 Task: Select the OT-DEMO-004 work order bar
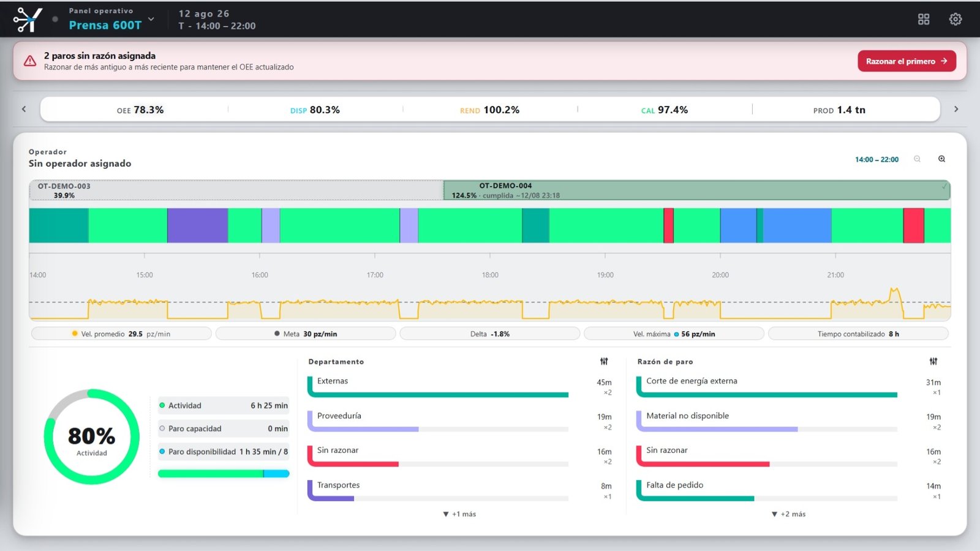(696, 190)
